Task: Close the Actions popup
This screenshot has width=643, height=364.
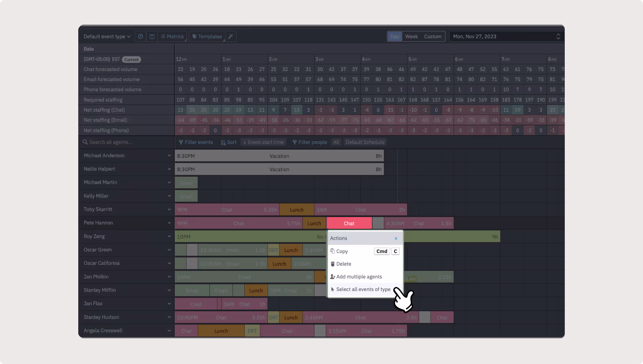Action: tap(396, 238)
